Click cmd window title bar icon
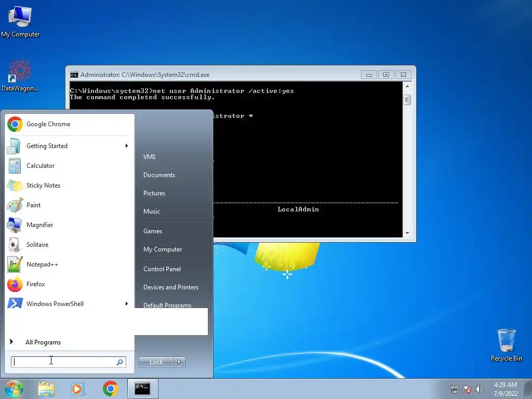This screenshot has height=399, width=532. [x=74, y=75]
